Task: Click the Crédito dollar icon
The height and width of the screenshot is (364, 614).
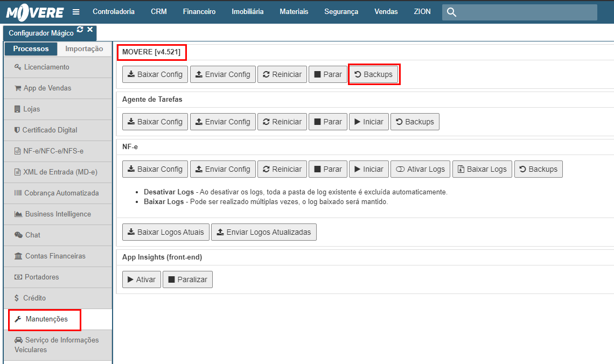Action: pyautogui.click(x=17, y=298)
